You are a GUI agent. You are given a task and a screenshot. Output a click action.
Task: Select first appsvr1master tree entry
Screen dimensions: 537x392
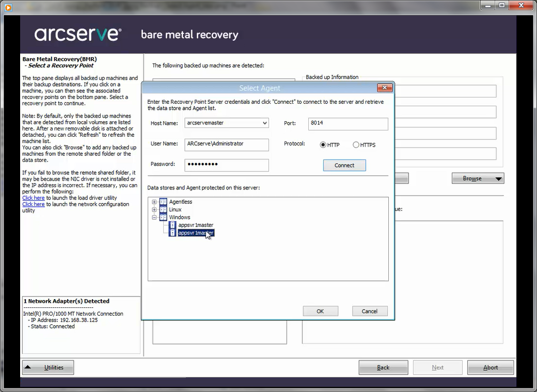coord(196,225)
